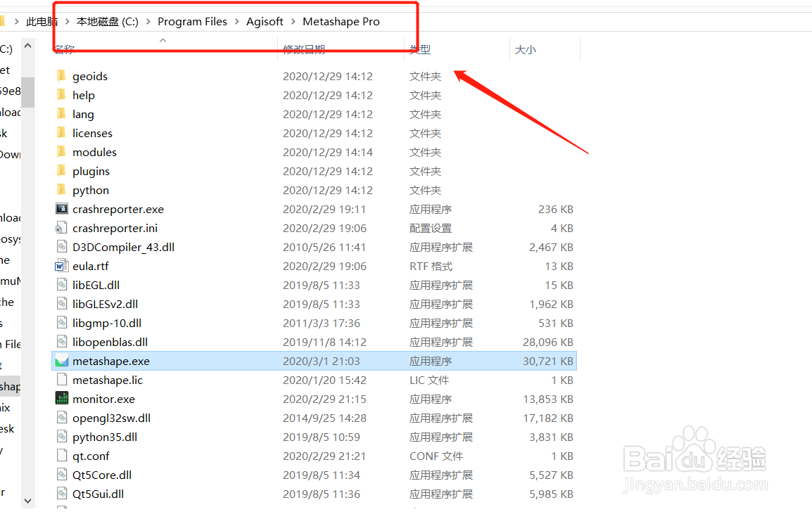Select the crashreporter.exe file name
Screen dimensions: 812x512
[x=118, y=209]
